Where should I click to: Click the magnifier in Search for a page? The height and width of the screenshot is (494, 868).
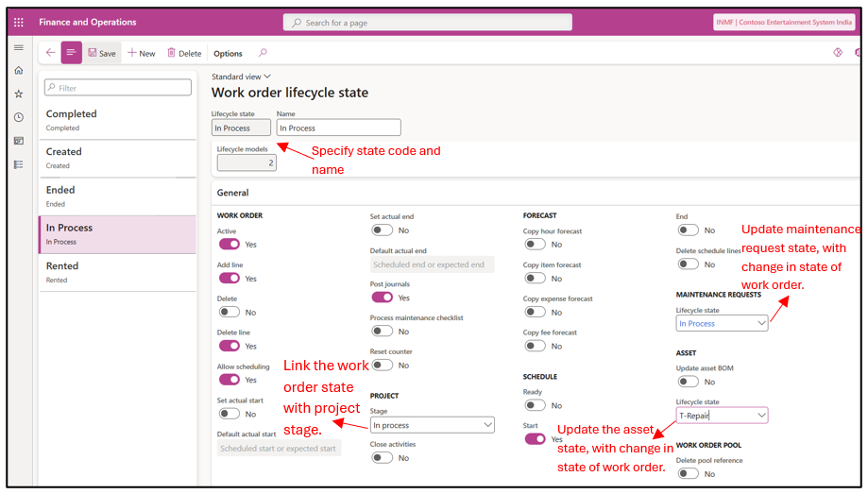[x=297, y=23]
